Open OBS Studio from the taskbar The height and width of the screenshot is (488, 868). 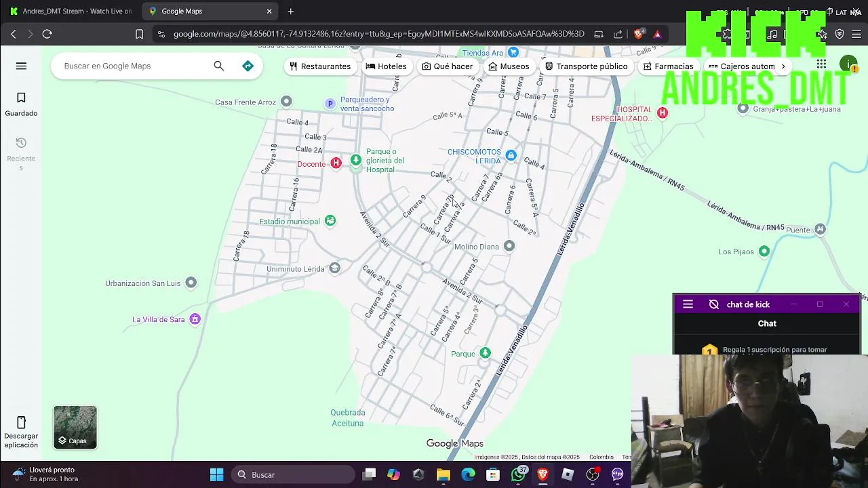[593, 474]
